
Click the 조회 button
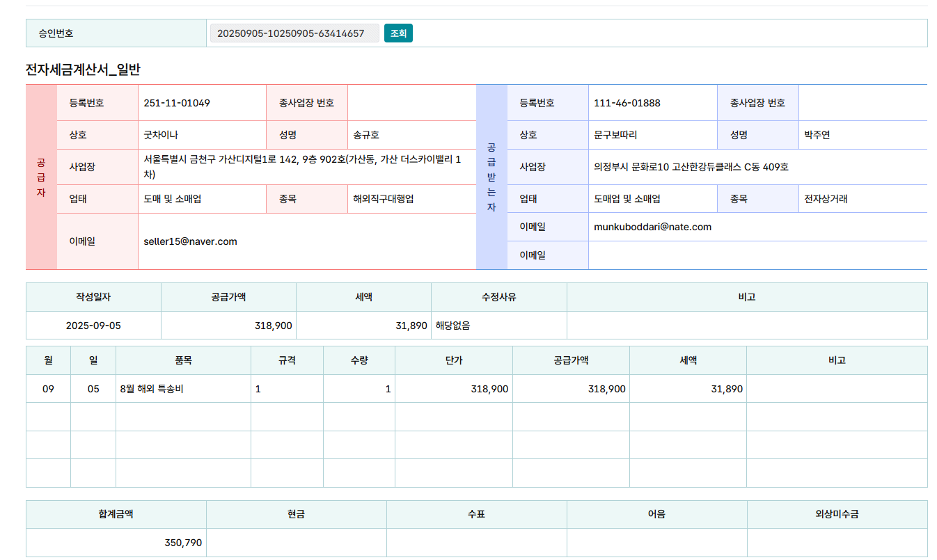pyautogui.click(x=398, y=33)
